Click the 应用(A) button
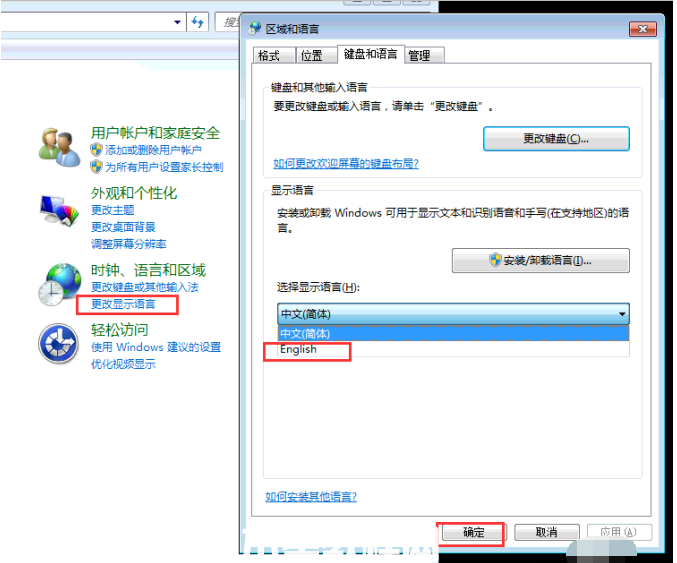The height and width of the screenshot is (563, 677). click(619, 532)
